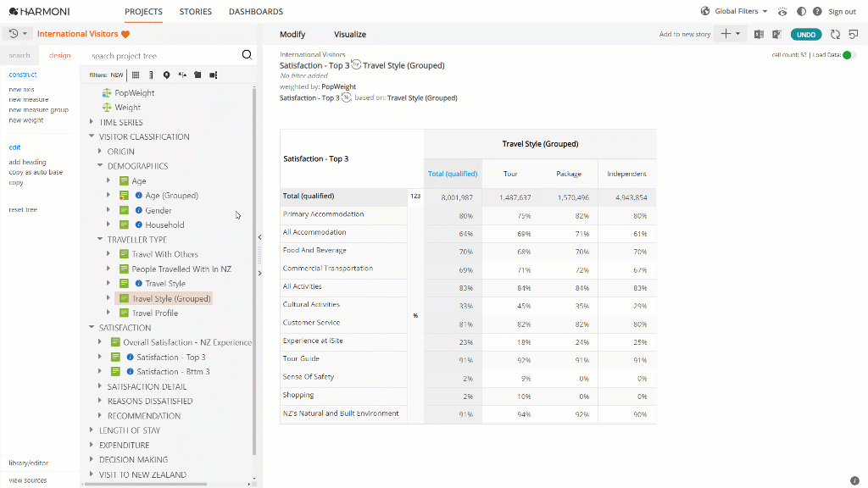Click the grid table filter icon
868x488 pixels.
[136, 75]
